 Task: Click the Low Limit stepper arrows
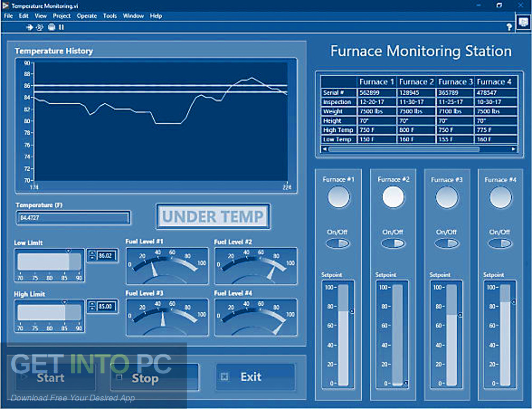pyautogui.click(x=92, y=255)
